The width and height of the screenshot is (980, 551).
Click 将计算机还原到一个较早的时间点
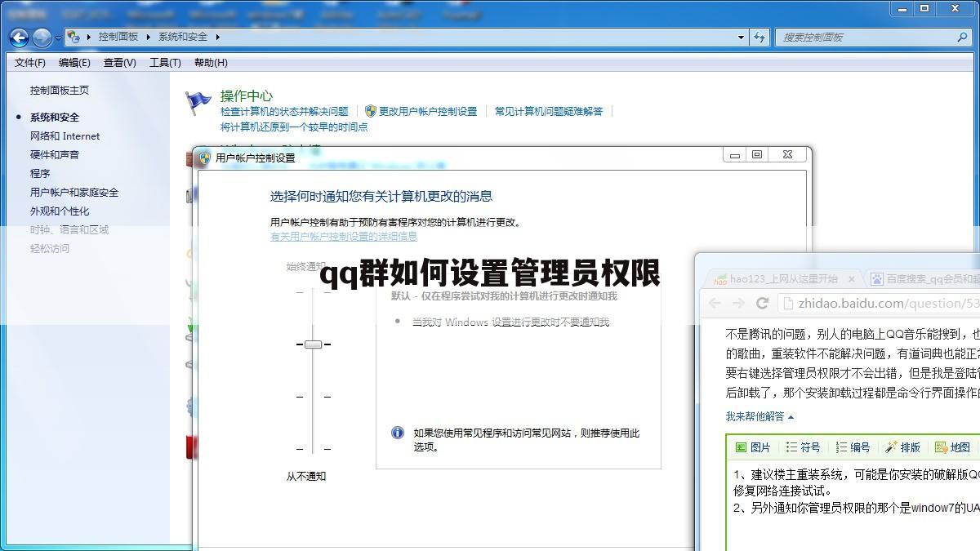pyautogui.click(x=294, y=127)
